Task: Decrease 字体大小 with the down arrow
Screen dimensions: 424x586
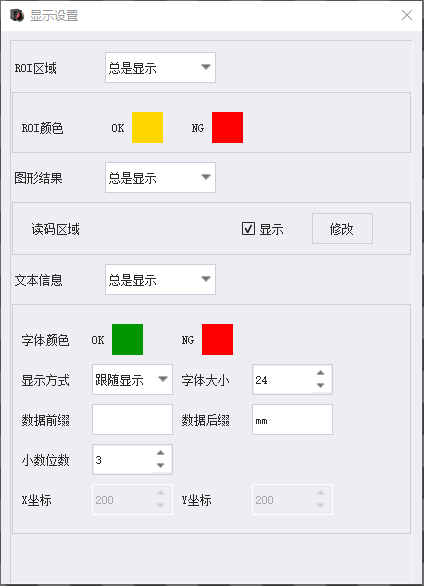Action: coord(321,385)
